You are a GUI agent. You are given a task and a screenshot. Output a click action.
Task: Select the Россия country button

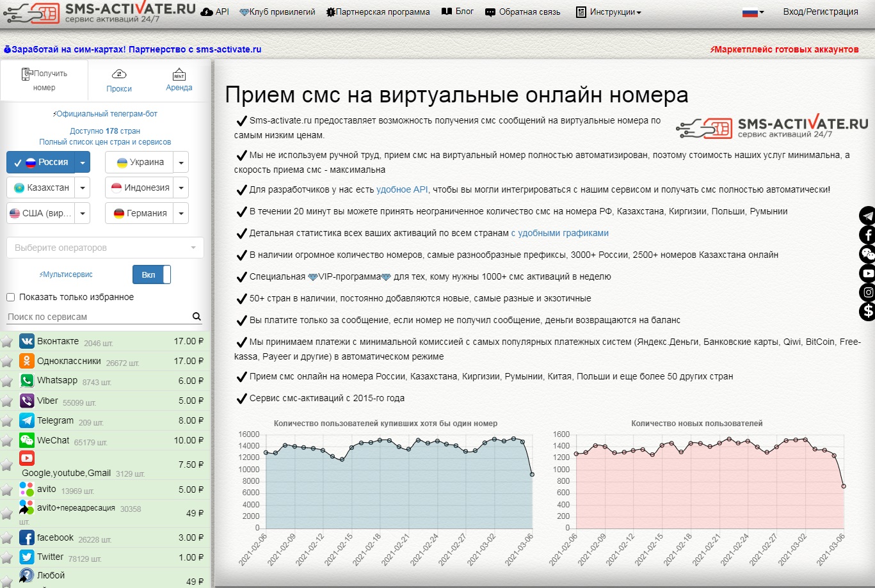pyautogui.click(x=41, y=163)
